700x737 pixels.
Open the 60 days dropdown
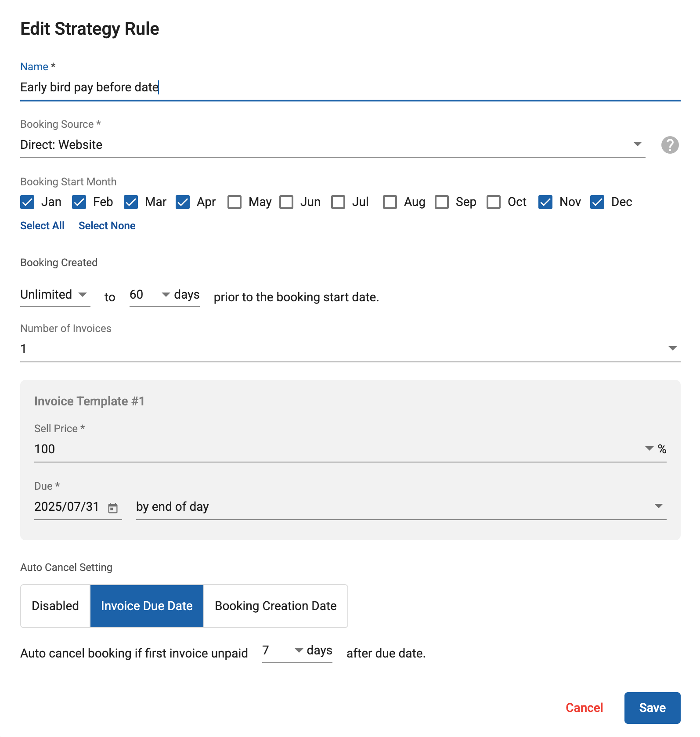pos(164,295)
